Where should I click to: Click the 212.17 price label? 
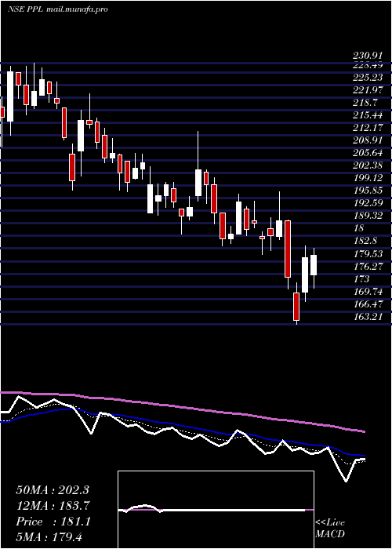[368, 128]
